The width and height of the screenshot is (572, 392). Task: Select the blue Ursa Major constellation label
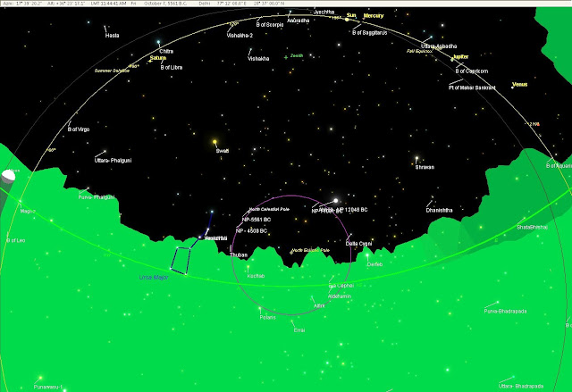[x=154, y=278]
